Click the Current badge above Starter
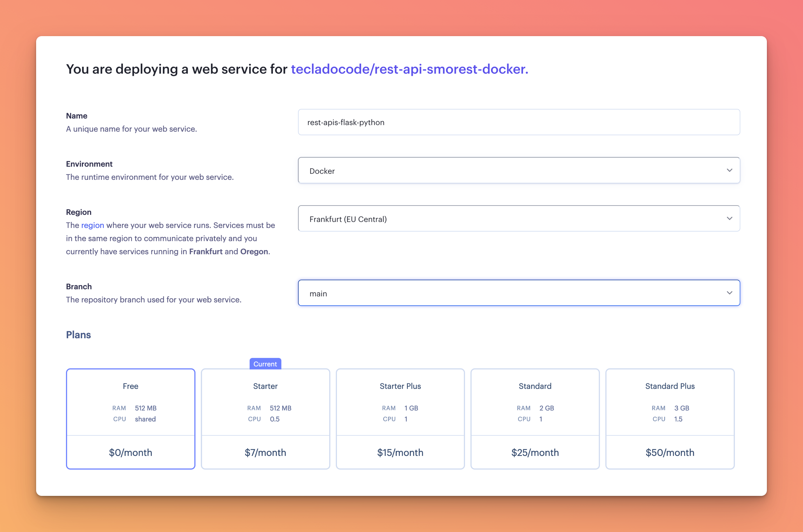803x532 pixels. click(265, 364)
